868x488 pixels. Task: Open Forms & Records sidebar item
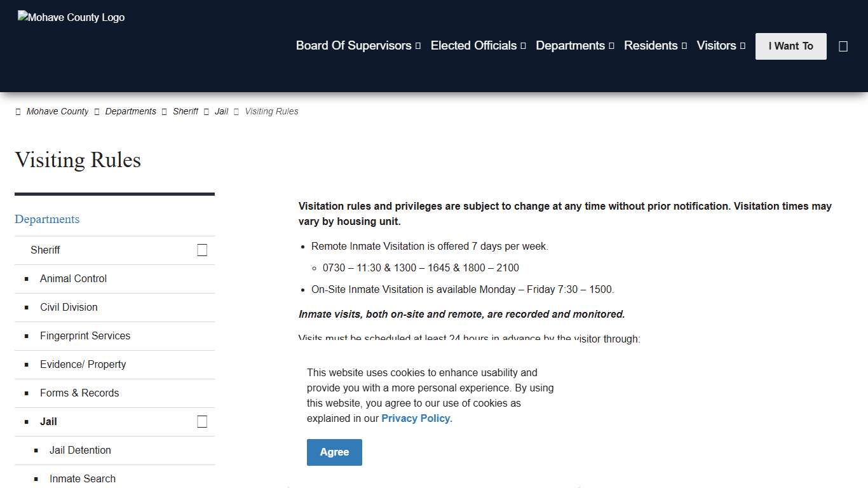[79, 393]
